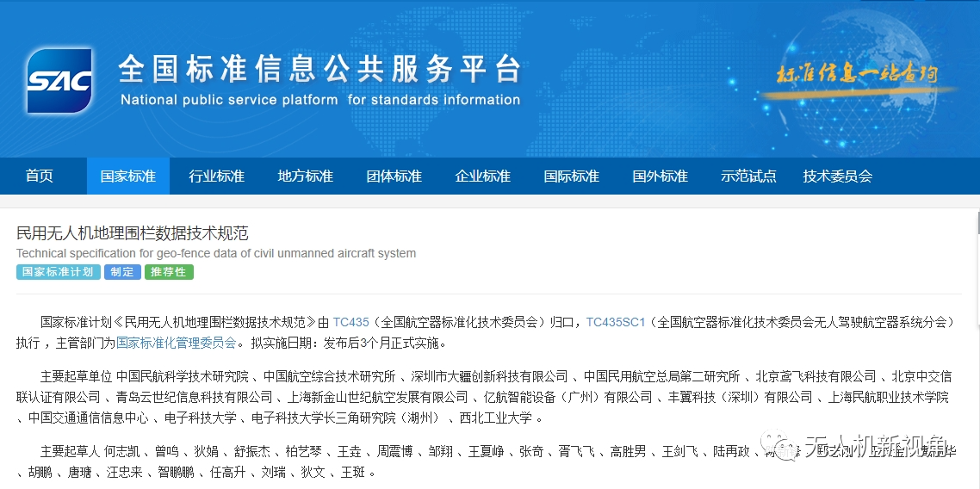Click the drafter name 王斑

coord(353,472)
